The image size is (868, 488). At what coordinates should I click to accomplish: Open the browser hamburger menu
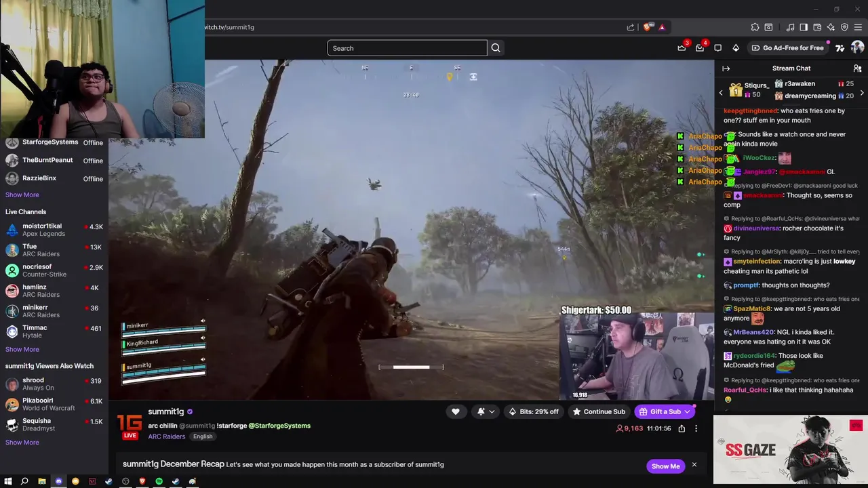click(x=858, y=27)
